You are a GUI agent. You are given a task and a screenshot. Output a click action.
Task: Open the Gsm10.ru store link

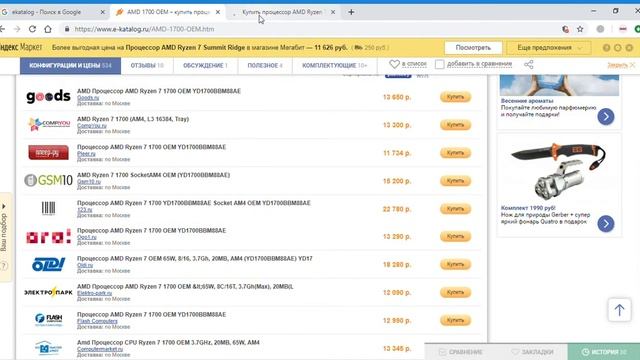(x=89, y=182)
